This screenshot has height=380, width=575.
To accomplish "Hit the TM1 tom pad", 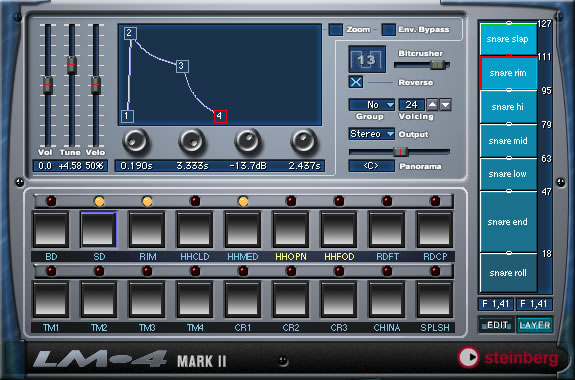I will [x=51, y=299].
